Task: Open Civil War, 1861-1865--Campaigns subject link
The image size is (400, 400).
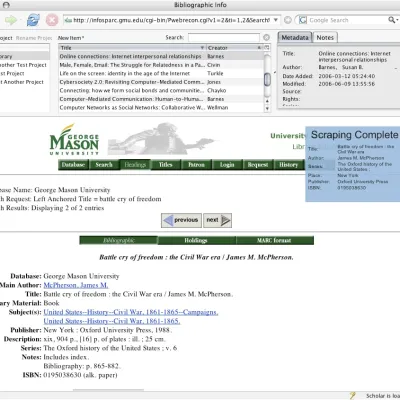Action: click(x=131, y=312)
